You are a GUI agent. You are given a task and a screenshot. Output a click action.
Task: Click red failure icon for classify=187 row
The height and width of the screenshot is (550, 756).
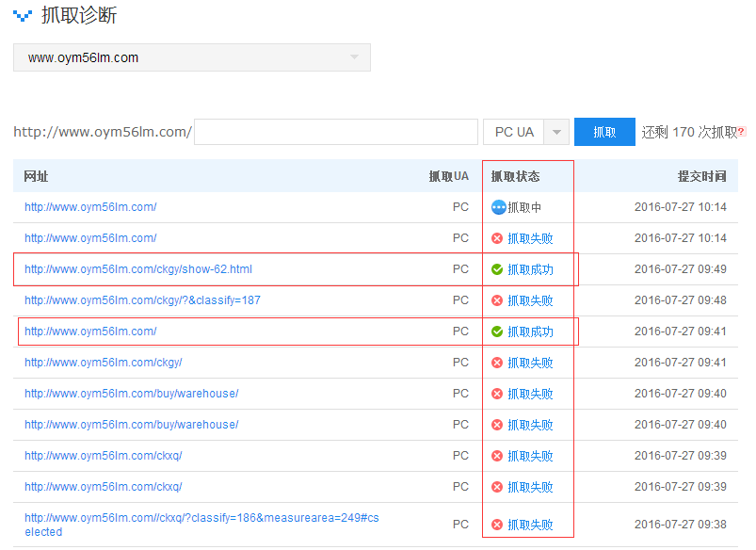[497, 300]
